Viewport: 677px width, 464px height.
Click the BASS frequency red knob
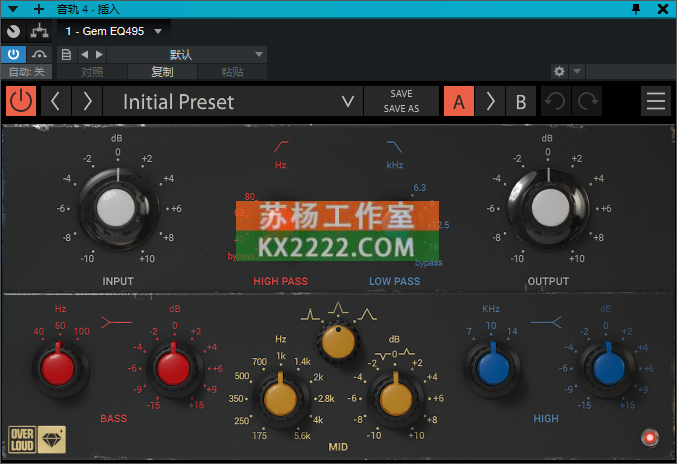[x=58, y=368]
